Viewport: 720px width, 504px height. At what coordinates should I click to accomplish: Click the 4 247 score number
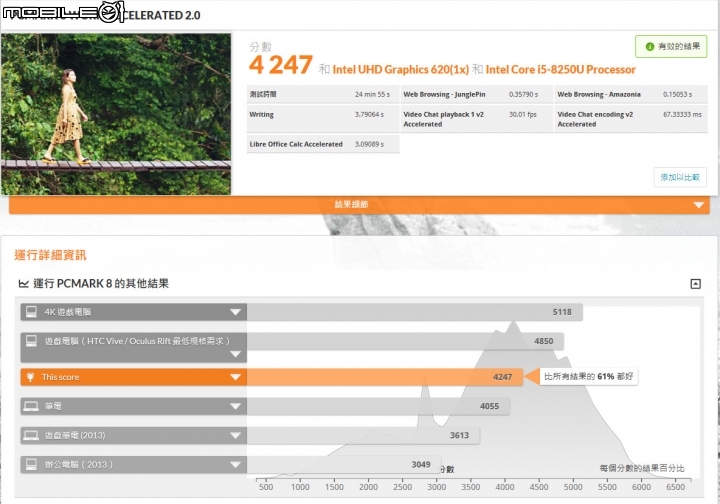281,65
